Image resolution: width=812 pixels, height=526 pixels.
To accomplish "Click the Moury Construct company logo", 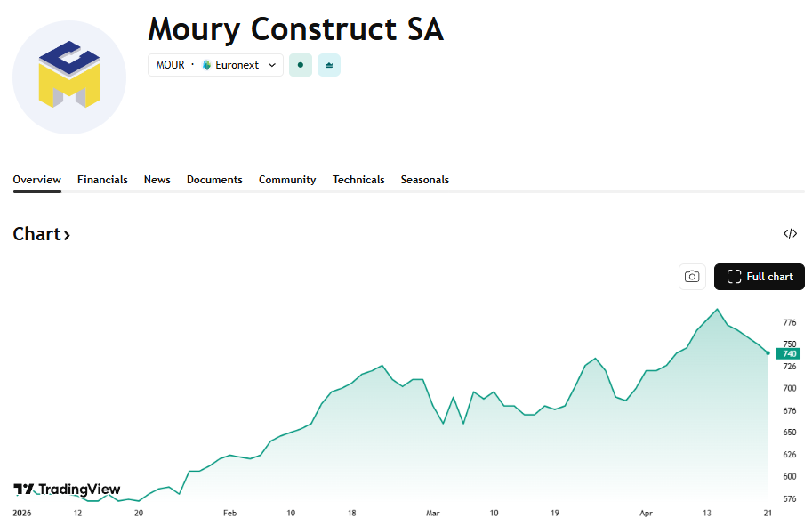I will pos(69,77).
